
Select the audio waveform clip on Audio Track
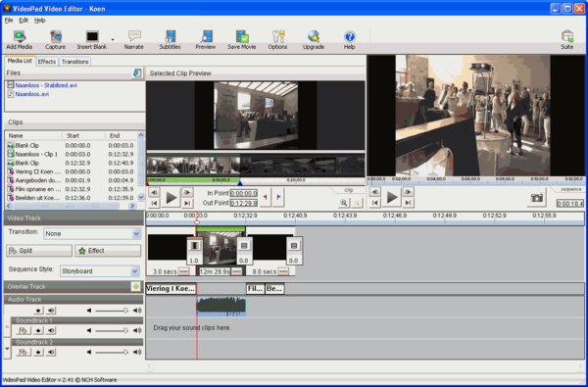[221, 307]
